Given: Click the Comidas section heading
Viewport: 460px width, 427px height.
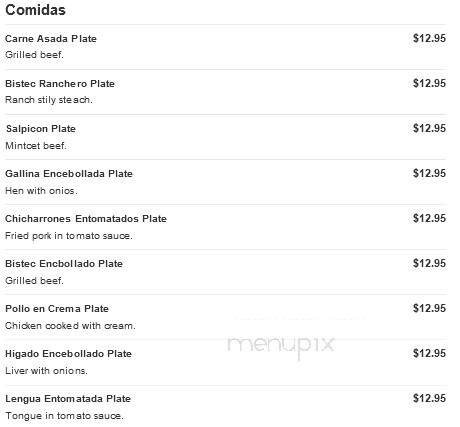Looking at the screenshot, I should tap(35, 10).
